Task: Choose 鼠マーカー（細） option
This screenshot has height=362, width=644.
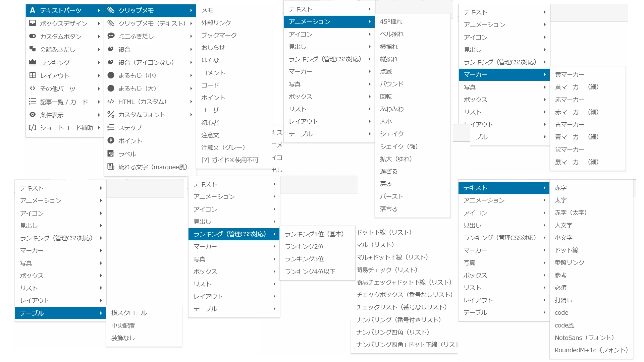Action: coord(577,162)
